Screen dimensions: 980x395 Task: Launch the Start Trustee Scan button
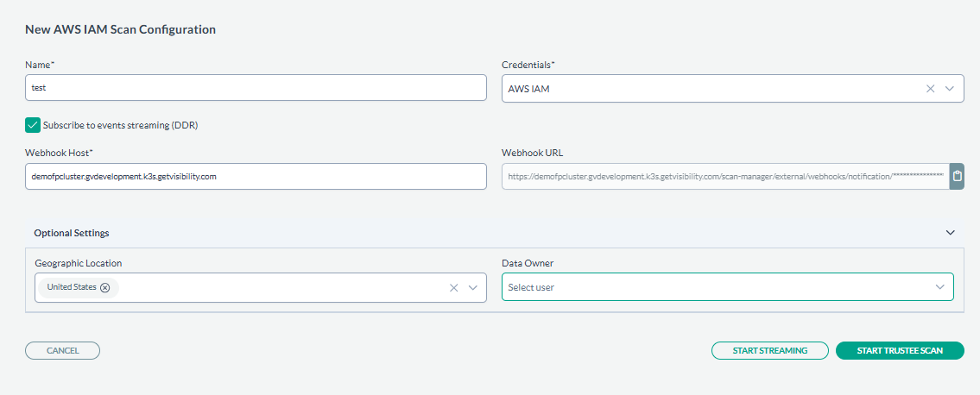[x=899, y=350]
